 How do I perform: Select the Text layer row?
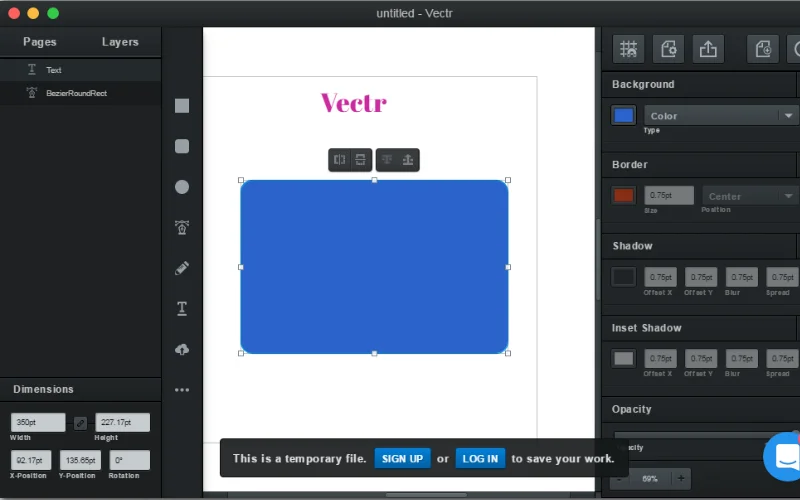point(81,70)
